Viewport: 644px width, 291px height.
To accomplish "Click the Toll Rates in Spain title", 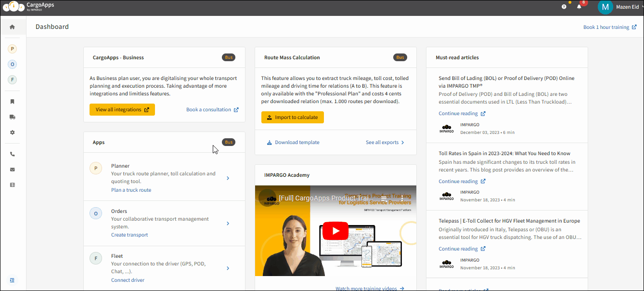I will [x=504, y=154].
